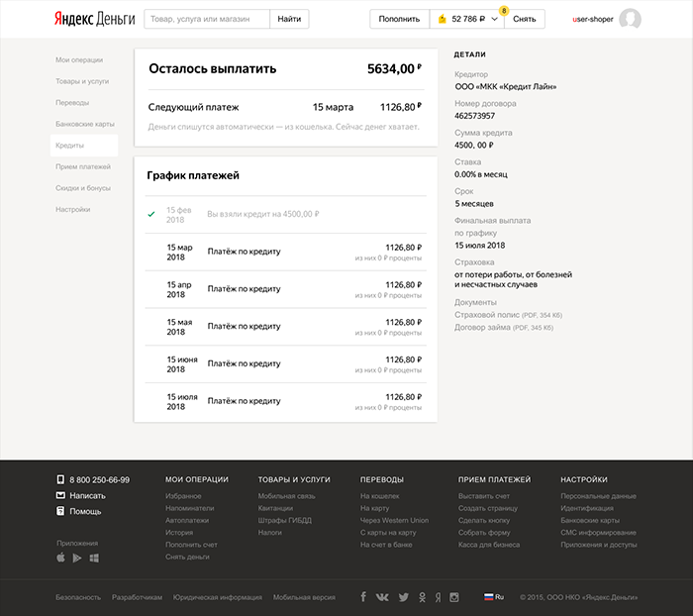This screenshot has height=616, width=693.
Task: Open the Odnoklassniki social icon
Action: point(423,597)
